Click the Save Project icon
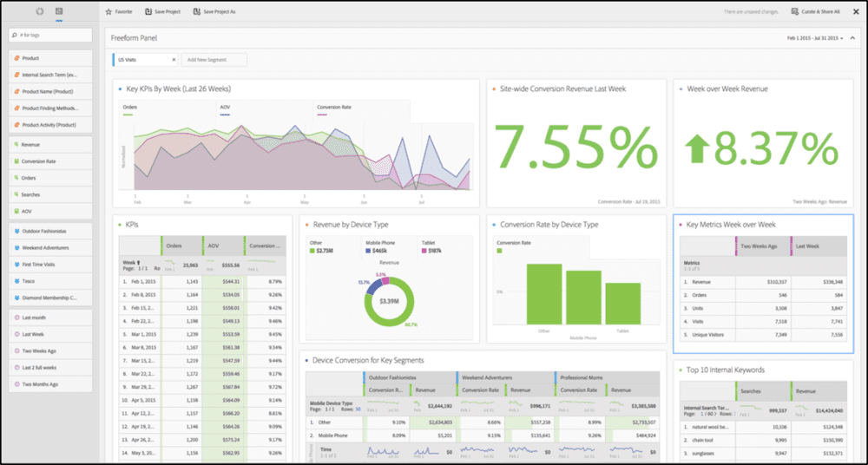868x465 pixels. coord(148,11)
